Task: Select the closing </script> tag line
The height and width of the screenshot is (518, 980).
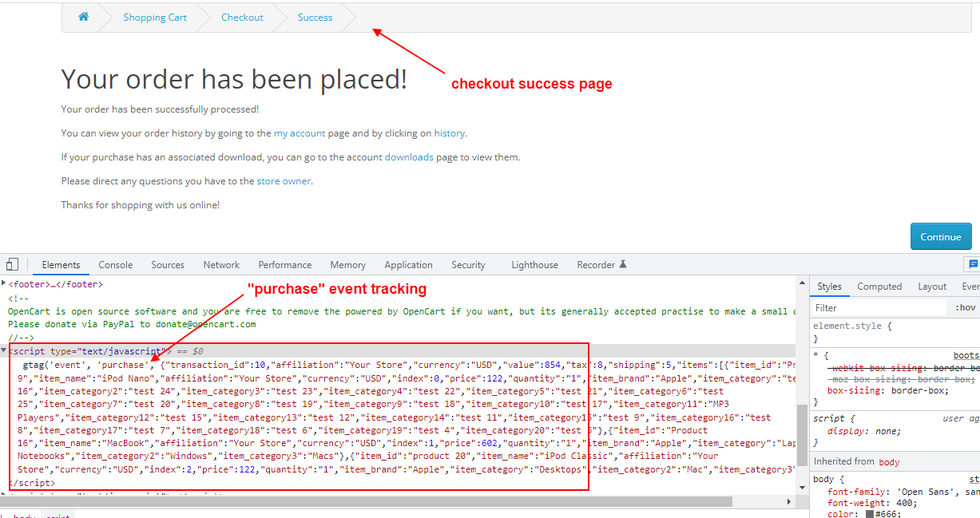Action: point(32,483)
